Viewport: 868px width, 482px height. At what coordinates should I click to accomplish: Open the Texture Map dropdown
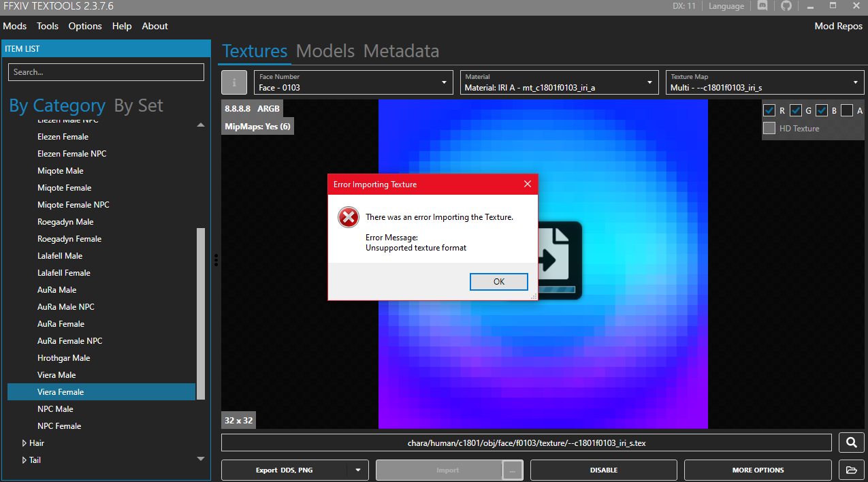click(856, 82)
